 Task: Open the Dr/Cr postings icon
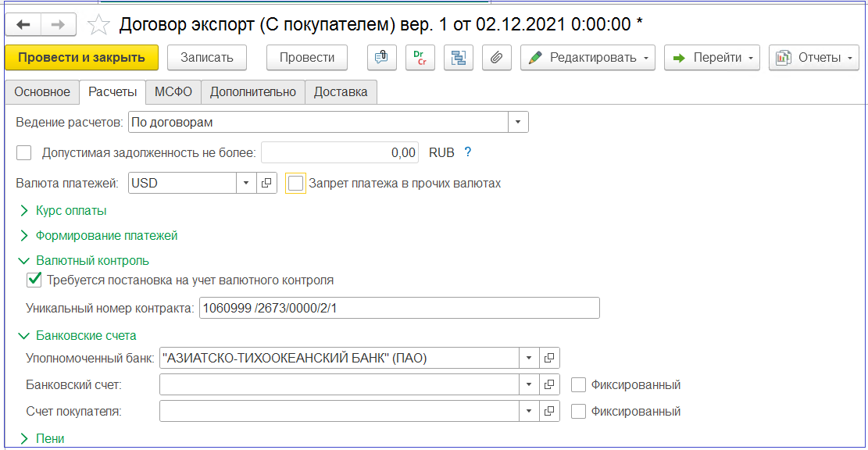(420, 58)
